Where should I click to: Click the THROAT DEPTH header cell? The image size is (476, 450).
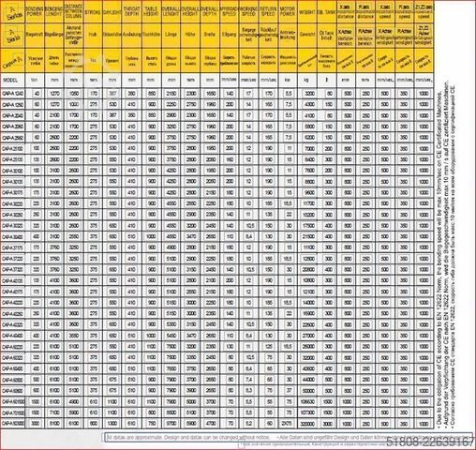click(x=132, y=11)
